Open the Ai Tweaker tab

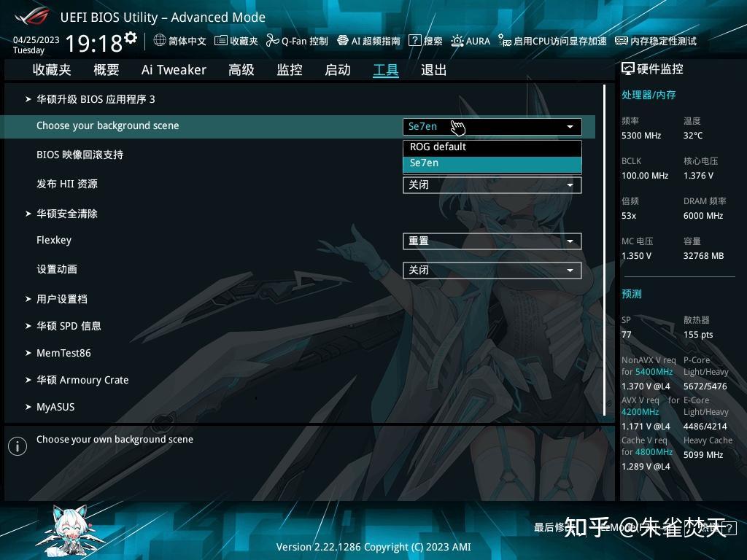coord(174,70)
